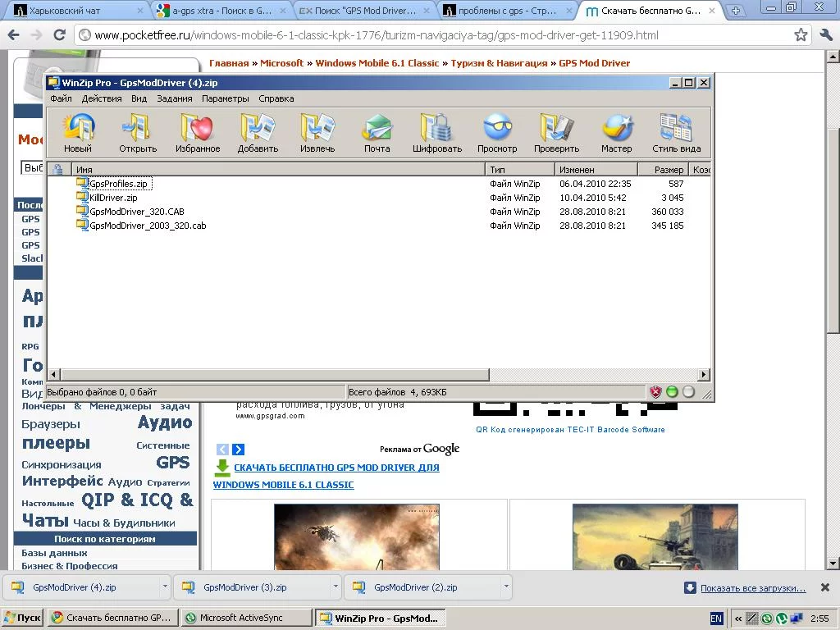The width and height of the screenshot is (840, 630).
Task: Open the Параметры menu
Action: [226, 98]
